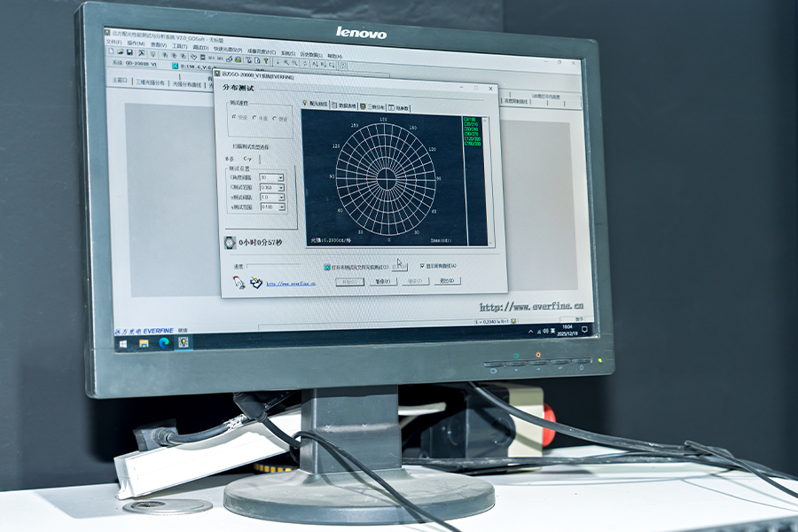This screenshot has height=532, width=798.
Task: Select the first test speed radio option
Action: [237, 118]
